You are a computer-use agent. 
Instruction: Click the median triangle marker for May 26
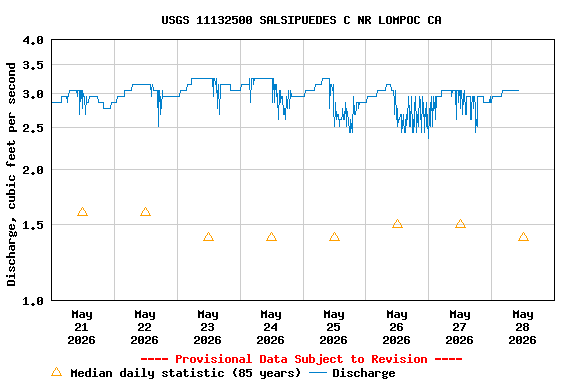tap(397, 224)
